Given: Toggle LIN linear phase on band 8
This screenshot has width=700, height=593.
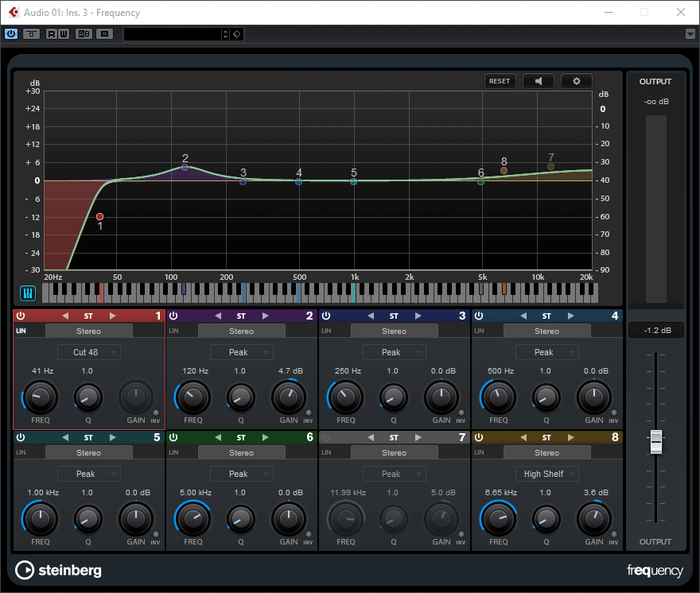Looking at the screenshot, I should 479,452.
